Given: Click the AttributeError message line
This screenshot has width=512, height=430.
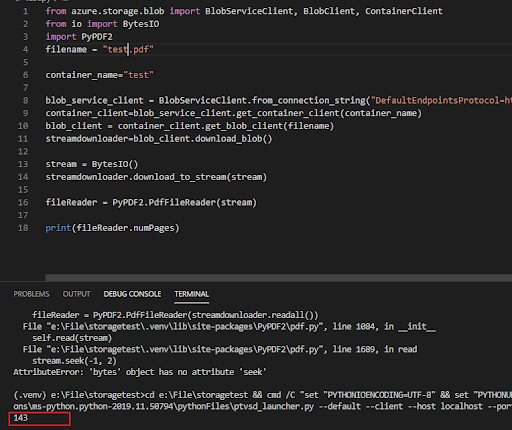Looking at the screenshot, I should 140,372.
